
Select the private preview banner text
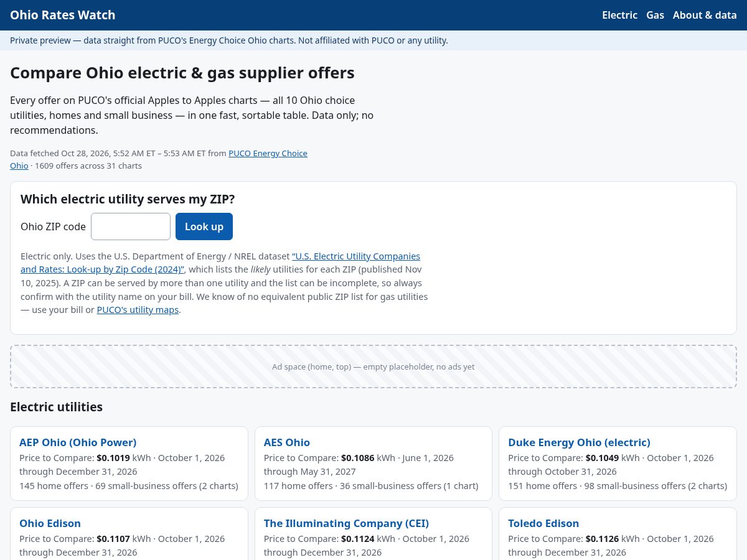pos(228,40)
